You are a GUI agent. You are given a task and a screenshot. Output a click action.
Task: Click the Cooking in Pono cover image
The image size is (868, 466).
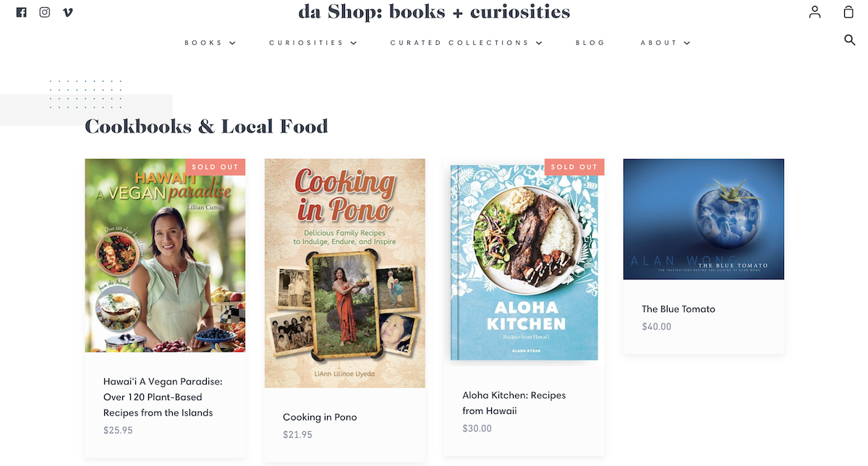(344, 273)
